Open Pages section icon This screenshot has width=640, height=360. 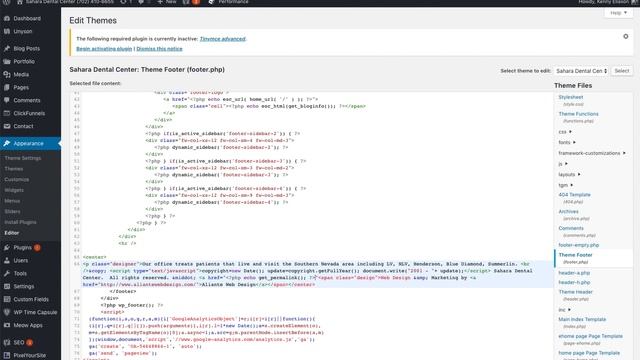point(7,87)
